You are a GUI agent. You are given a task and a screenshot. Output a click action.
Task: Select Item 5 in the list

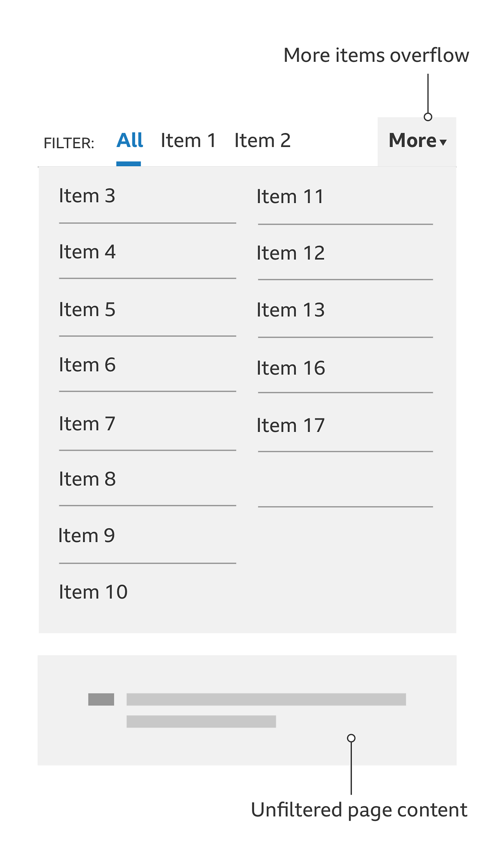pyautogui.click(x=87, y=310)
